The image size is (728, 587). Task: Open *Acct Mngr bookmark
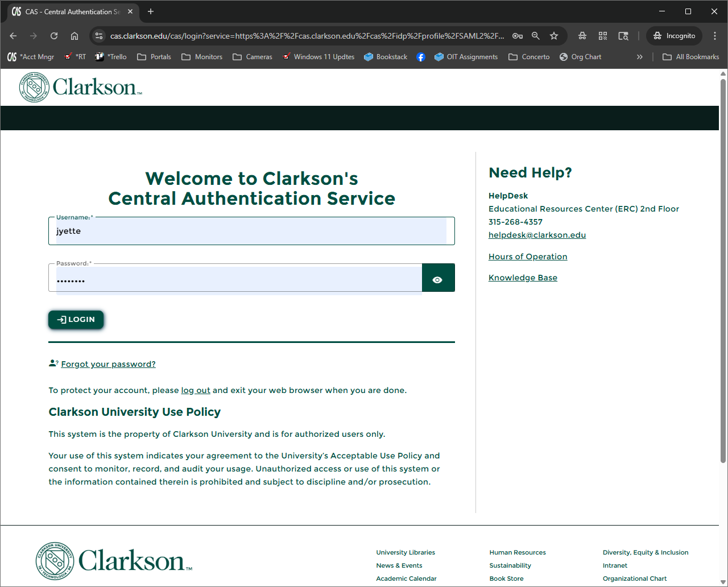pos(31,57)
